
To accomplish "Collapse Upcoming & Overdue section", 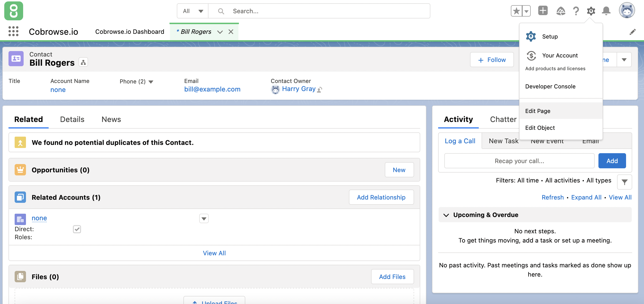I will click(x=446, y=215).
